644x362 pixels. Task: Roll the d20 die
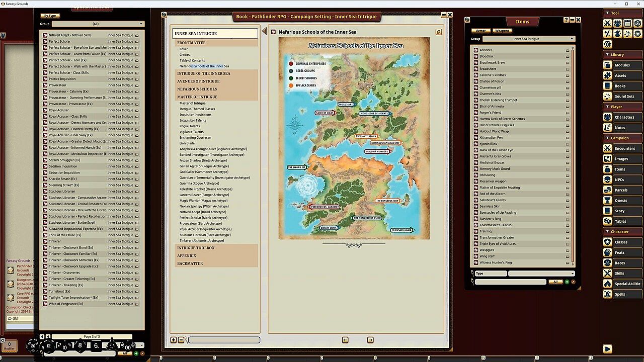[x=33, y=346]
